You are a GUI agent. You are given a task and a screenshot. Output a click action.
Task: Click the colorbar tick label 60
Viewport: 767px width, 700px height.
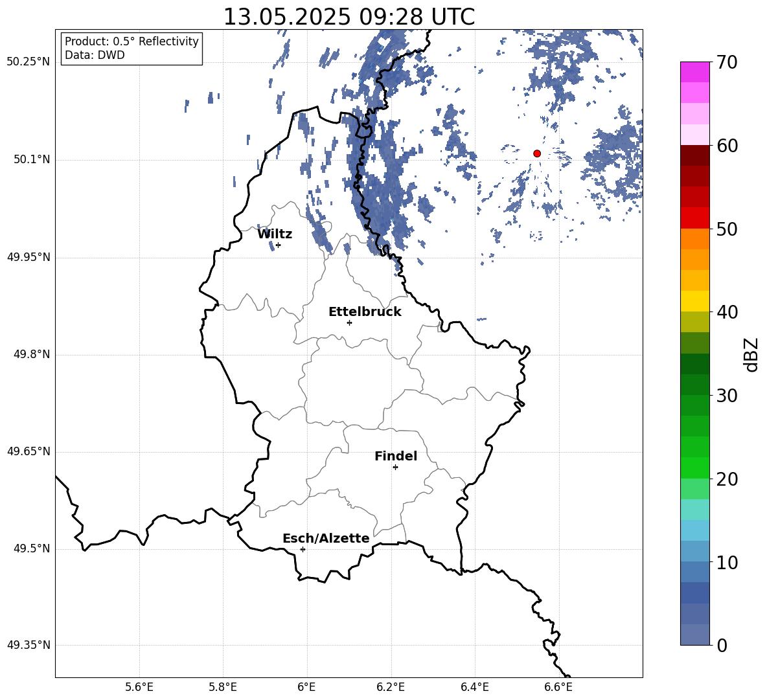727,146
